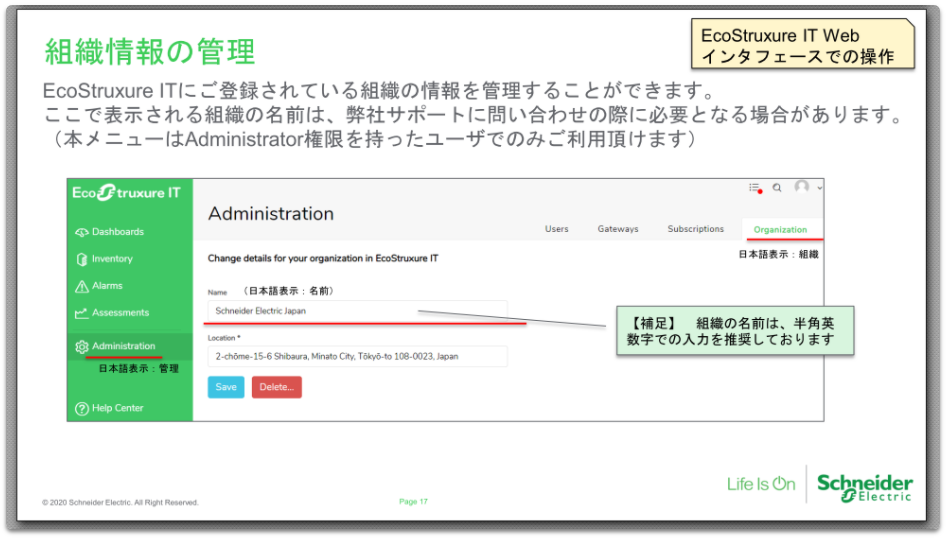This screenshot has height=541, width=948.
Task: Click the 'Page 17' footer text
Action: (x=413, y=502)
